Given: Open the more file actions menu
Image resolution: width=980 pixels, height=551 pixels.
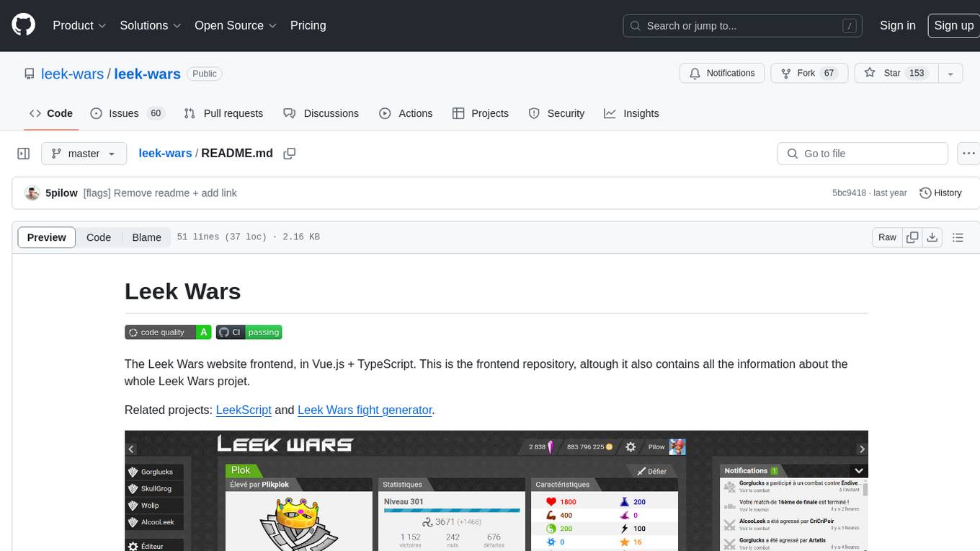Looking at the screenshot, I should click(x=968, y=154).
